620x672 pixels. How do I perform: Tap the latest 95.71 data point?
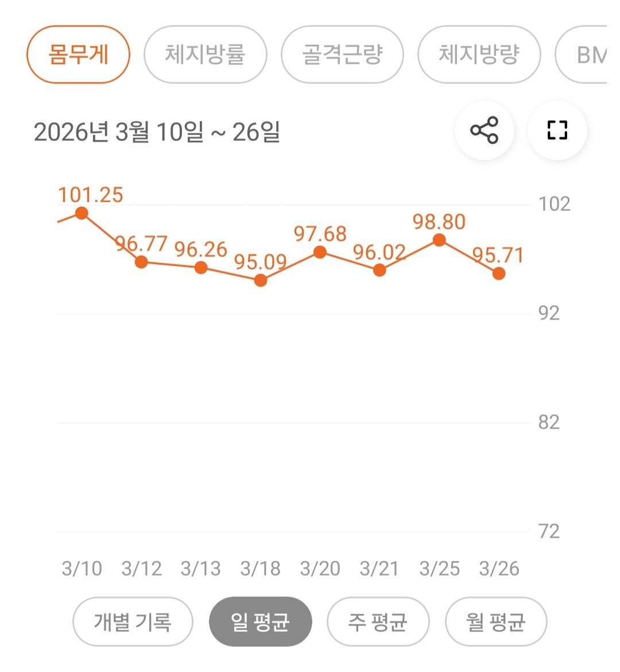coord(499,273)
